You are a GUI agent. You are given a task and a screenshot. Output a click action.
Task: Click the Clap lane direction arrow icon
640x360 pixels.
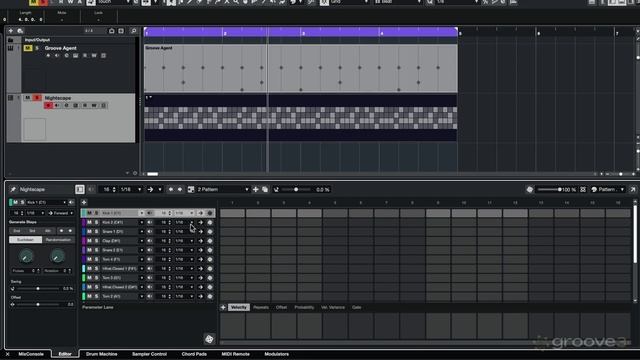pos(200,241)
